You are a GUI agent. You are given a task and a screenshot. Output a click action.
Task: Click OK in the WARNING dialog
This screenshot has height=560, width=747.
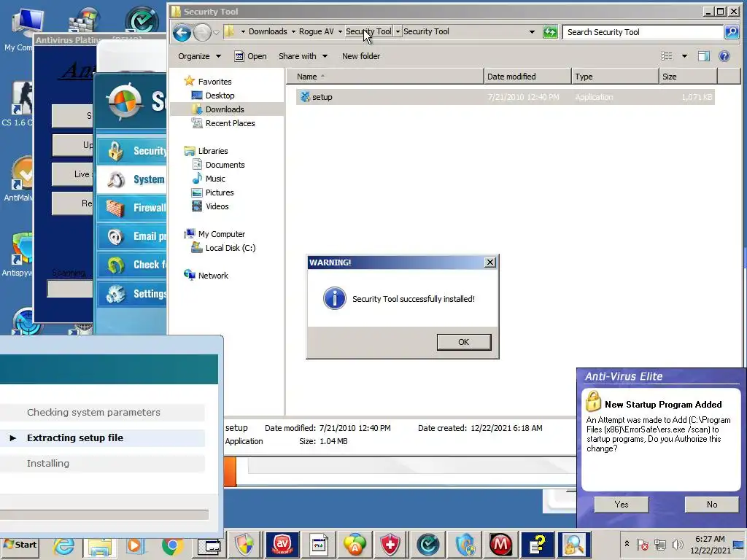[463, 342]
